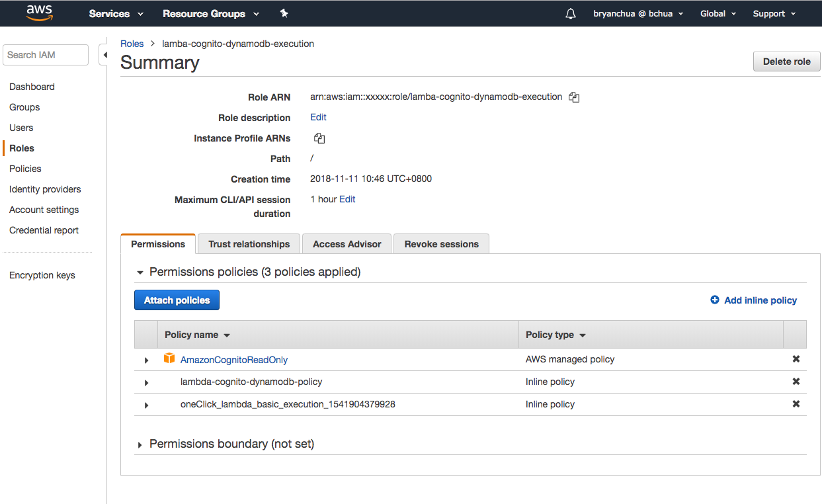Screen dimensions: 822x504
Task: Click the Add inline policy link
Action: click(760, 300)
